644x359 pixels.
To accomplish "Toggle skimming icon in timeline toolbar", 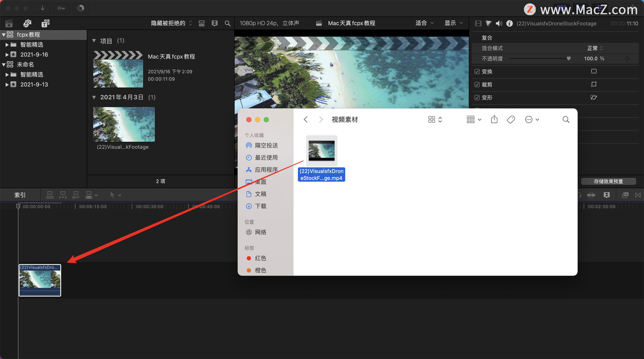I will [x=591, y=195].
